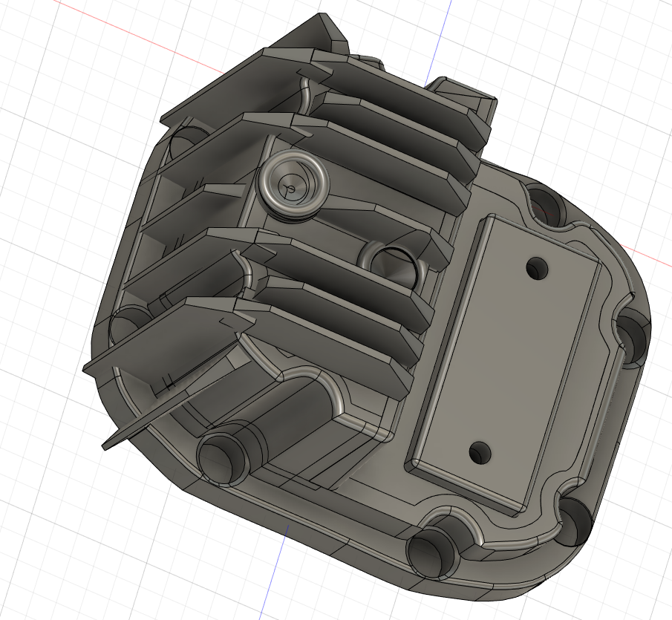Click the round ringed plug cap between fins
672x620 pixels.
click(x=293, y=186)
